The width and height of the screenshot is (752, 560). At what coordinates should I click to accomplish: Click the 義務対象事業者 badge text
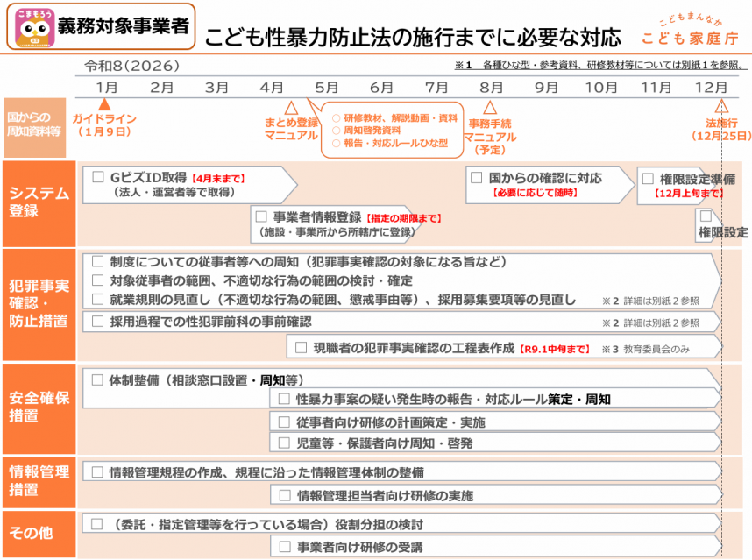point(124,26)
